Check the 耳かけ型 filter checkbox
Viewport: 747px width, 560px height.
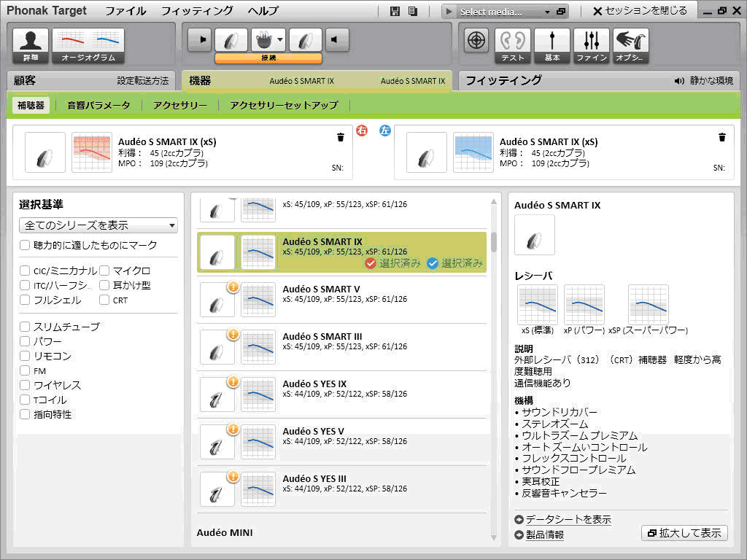click(x=104, y=285)
